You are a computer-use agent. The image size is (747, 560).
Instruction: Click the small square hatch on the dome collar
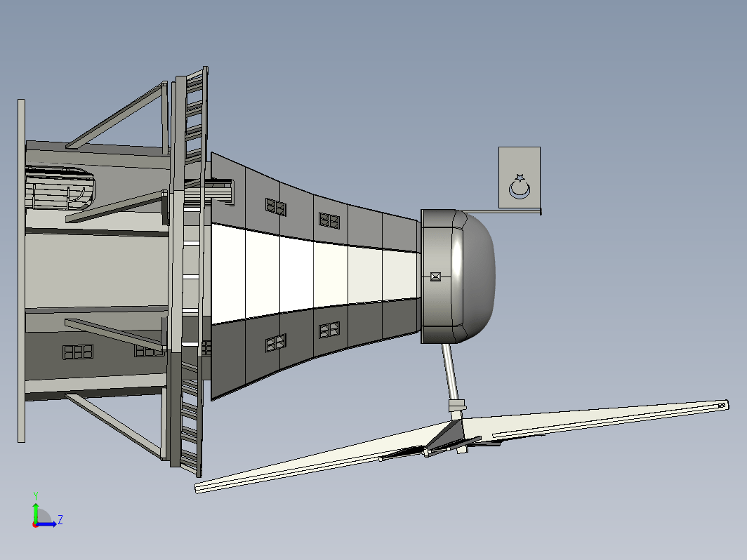pos(435,276)
